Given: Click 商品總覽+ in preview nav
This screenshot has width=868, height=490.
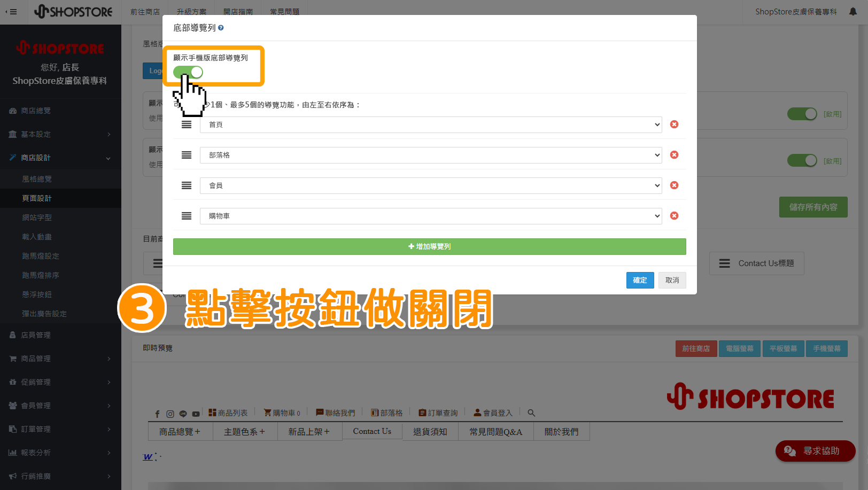Looking at the screenshot, I should coord(180,431).
